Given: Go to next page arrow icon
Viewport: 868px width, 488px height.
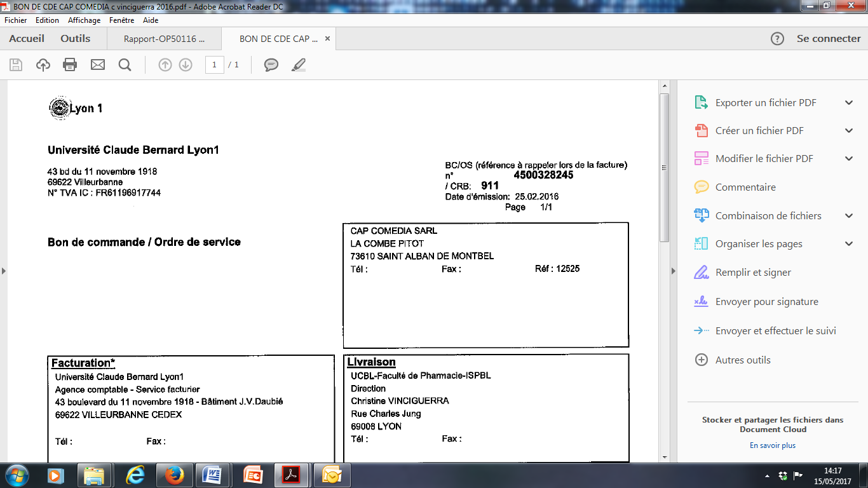Looking at the screenshot, I should [x=186, y=64].
